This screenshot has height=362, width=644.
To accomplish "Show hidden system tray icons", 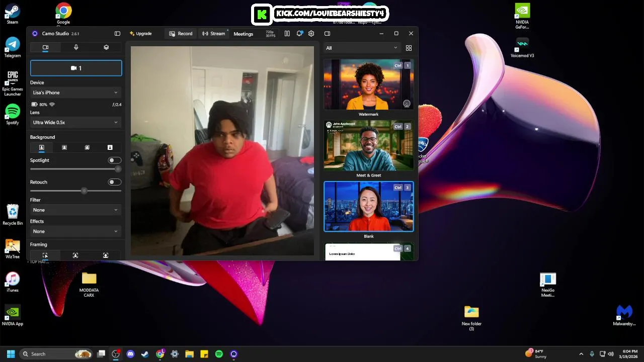I will tap(581, 354).
